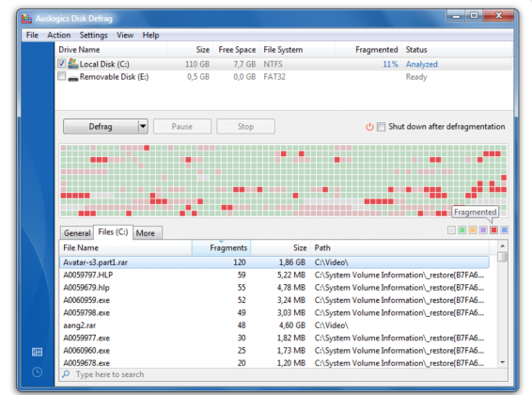The width and height of the screenshot is (532, 395).
Task: Click the keyboard icon in the left sidebar
Action: click(x=37, y=352)
